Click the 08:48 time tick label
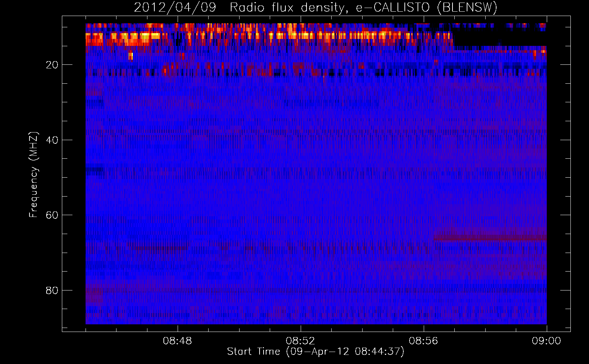The width and height of the screenshot is (589, 364). (x=177, y=341)
